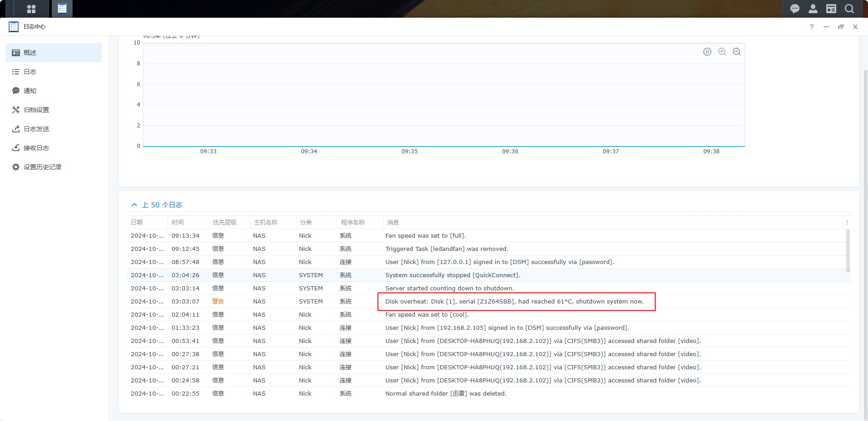Select the Disk overheat warning message
Image resolution: width=868 pixels, height=421 pixels.
[514, 302]
